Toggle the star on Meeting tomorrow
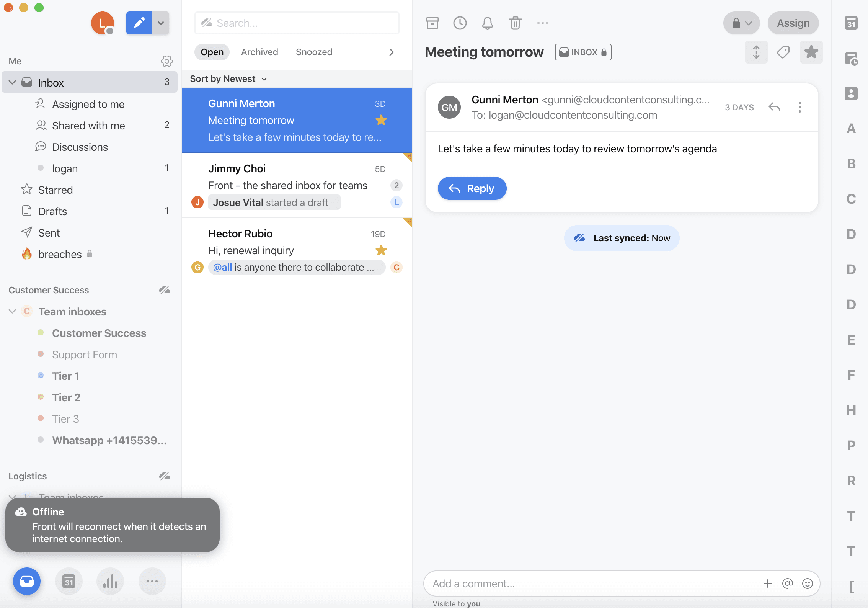 pyautogui.click(x=811, y=52)
